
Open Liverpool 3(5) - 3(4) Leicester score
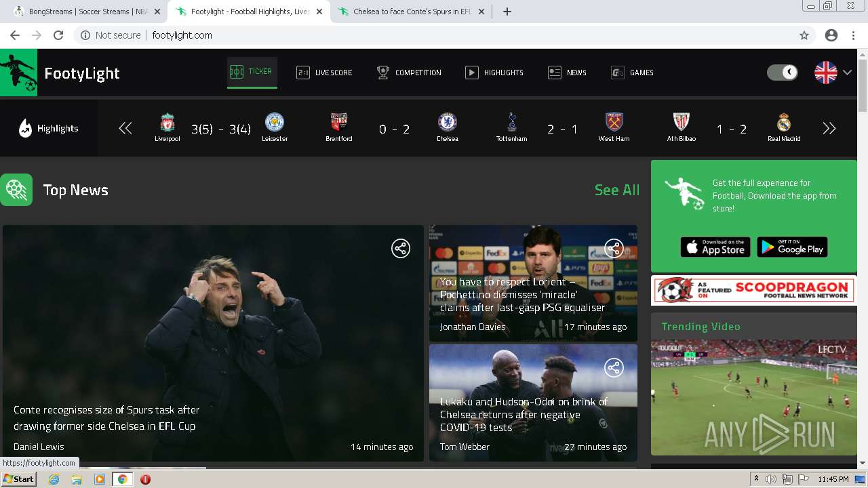(x=221, y=129)
